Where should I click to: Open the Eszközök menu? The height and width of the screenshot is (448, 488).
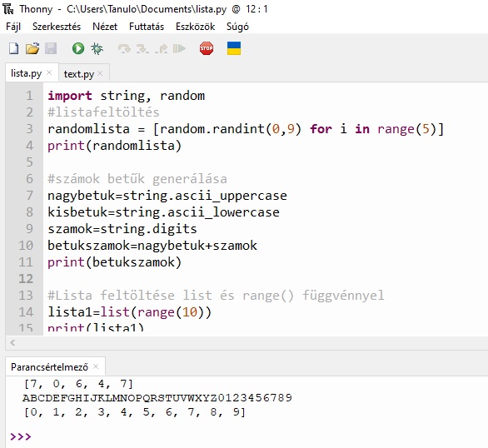tap(195, 27)
